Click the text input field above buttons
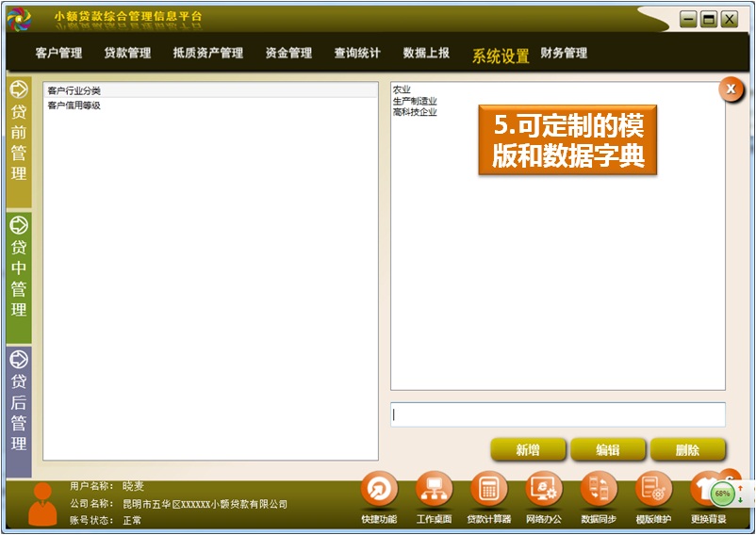The image size is (756, 535). [x=558, y=414]
